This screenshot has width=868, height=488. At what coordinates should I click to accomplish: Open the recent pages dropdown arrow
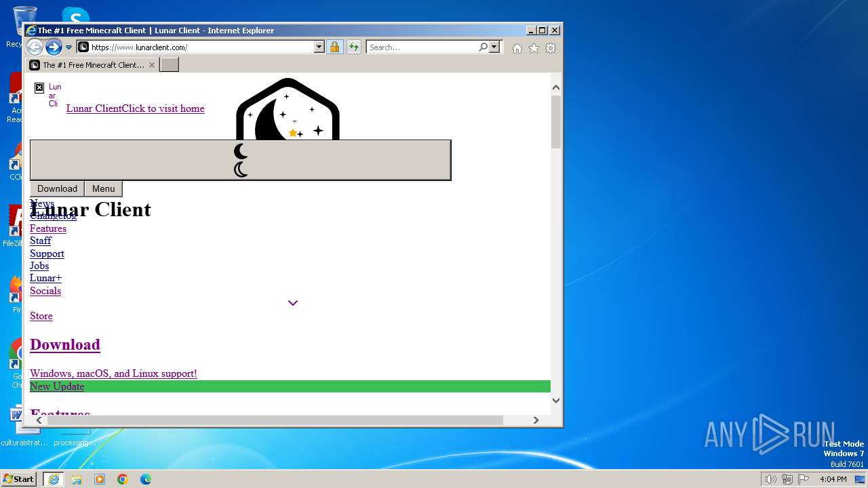coord(68,47)
